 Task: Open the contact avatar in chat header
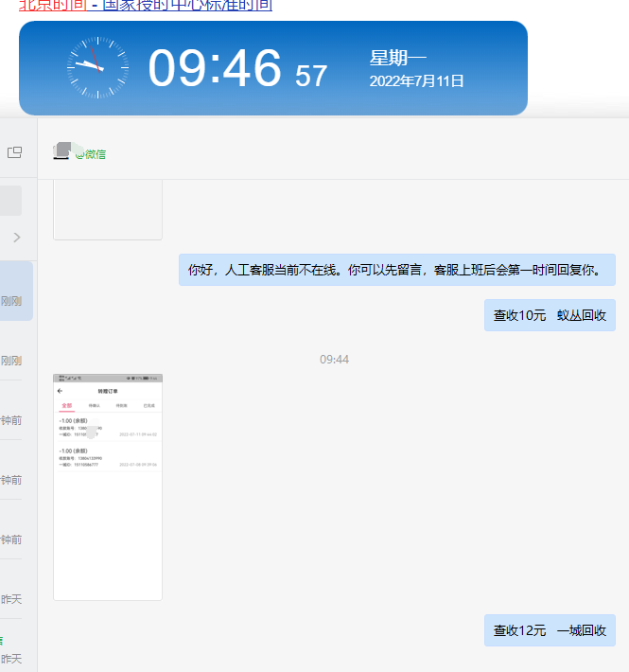[x=62, y=150]
